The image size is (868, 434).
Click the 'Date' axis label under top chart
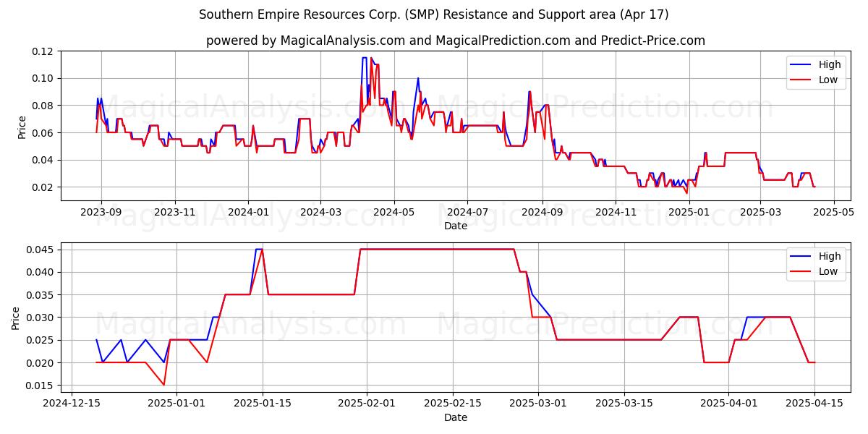tap(456, 226)
